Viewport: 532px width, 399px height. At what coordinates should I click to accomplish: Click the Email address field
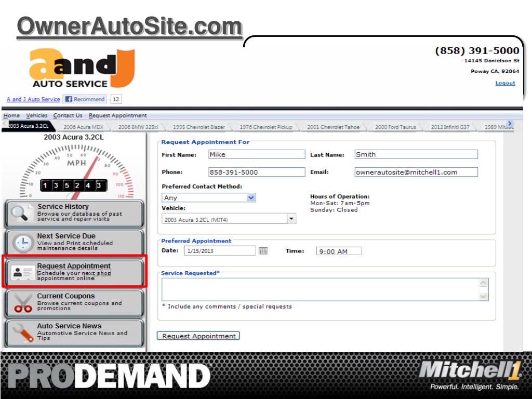(x=416, y=172)
